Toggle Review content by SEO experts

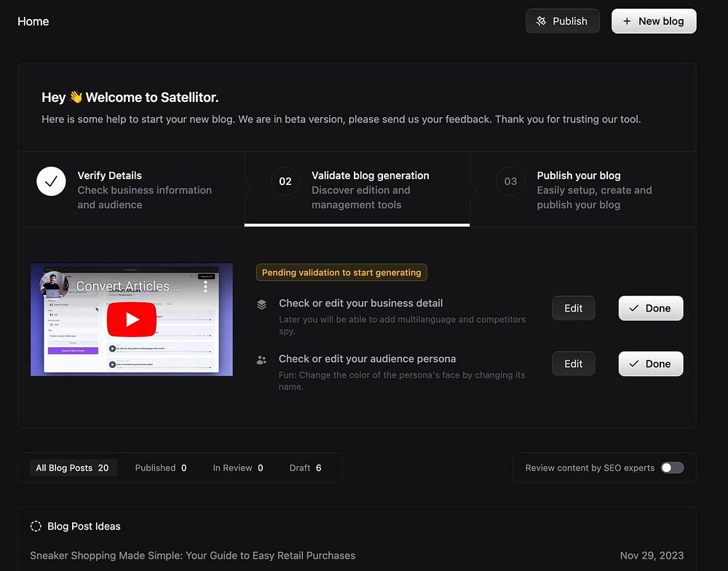pyautogui.click(x=672, y=468)
